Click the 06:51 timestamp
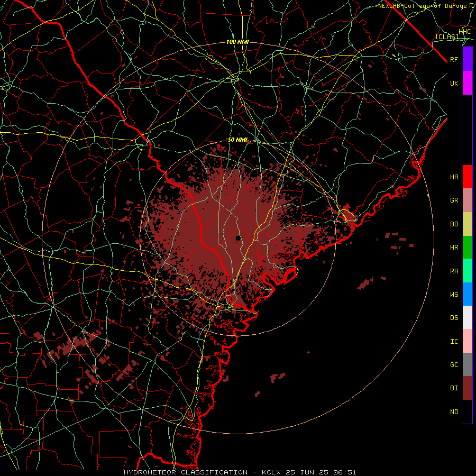The height and width of the screenshot is (476, 476). pyautogui.click(x=346, y=472)
